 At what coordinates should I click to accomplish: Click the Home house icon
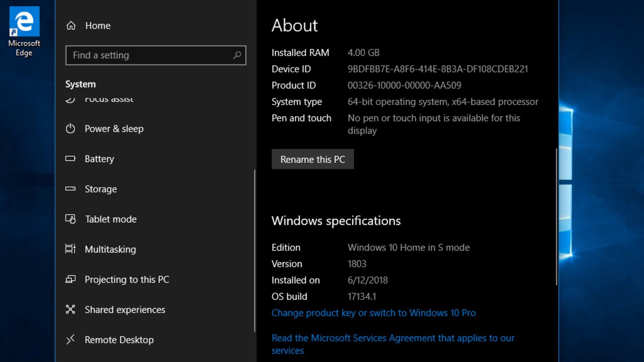coord(71,25)
